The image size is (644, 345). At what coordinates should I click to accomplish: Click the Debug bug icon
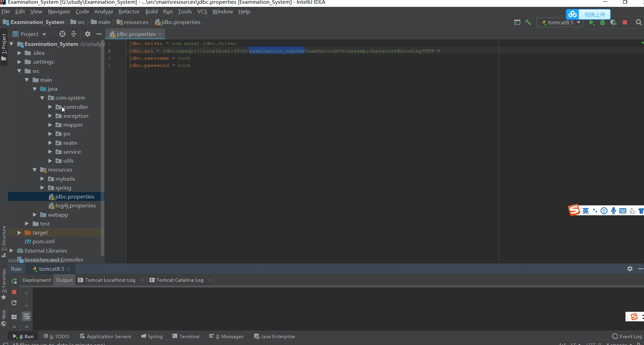(x=603, y=23)
